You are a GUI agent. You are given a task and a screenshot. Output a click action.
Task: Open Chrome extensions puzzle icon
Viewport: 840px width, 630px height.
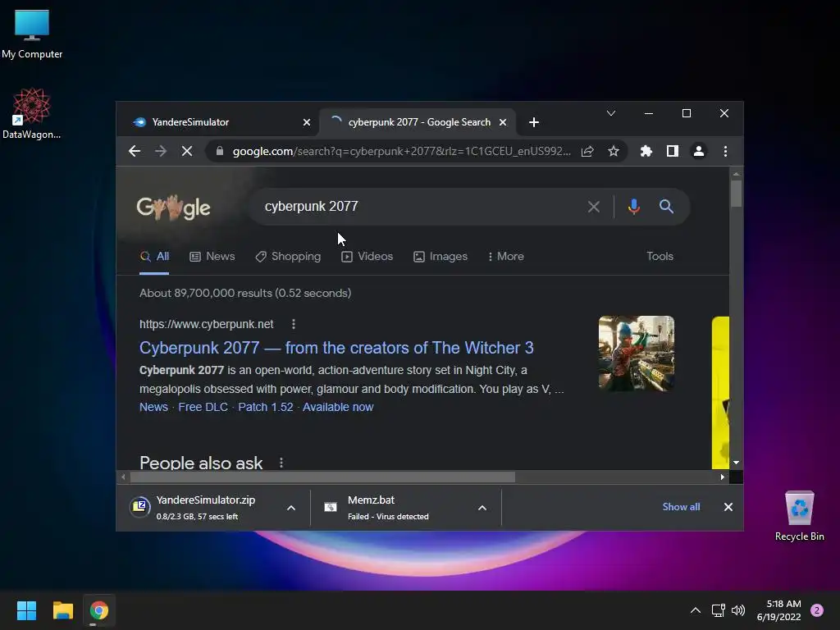point(646,152)
